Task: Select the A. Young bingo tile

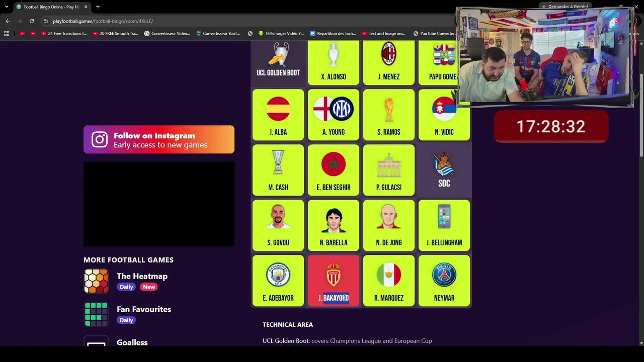Action: pos(334,115)
